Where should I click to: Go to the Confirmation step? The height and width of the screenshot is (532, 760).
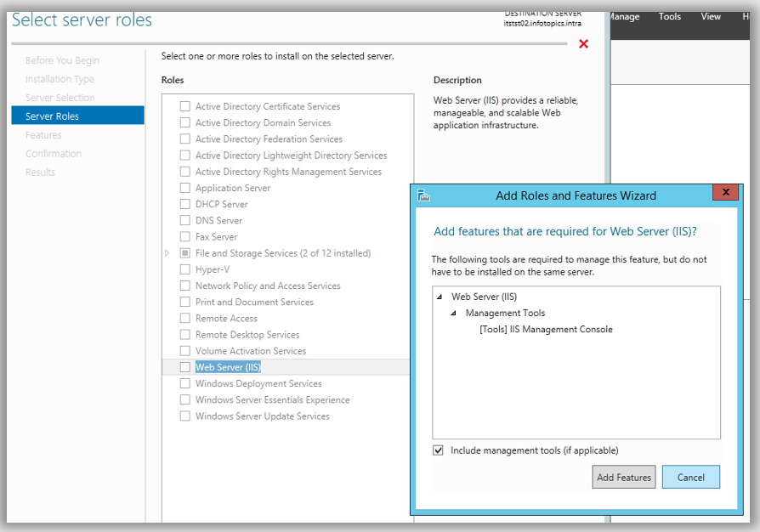tap(54, 154)
